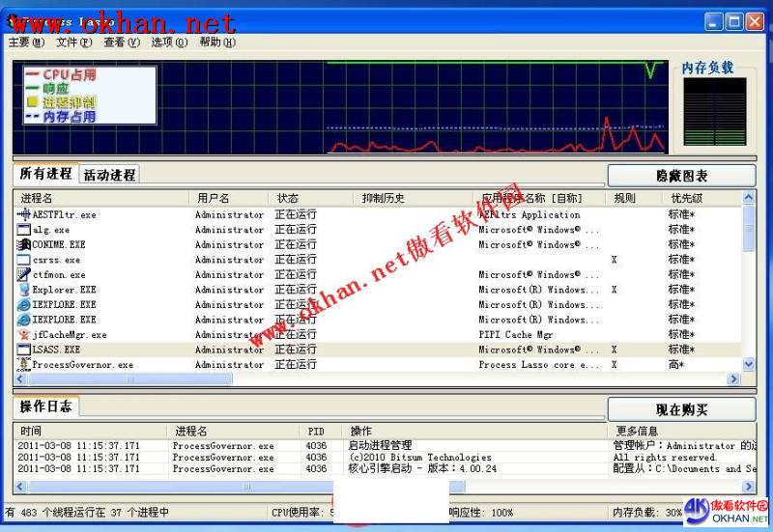Image resolution: width=773 pixels, height=532 pixels.
Task: Sort by the 进程名 column header
Action: click(x=102, y=198)
